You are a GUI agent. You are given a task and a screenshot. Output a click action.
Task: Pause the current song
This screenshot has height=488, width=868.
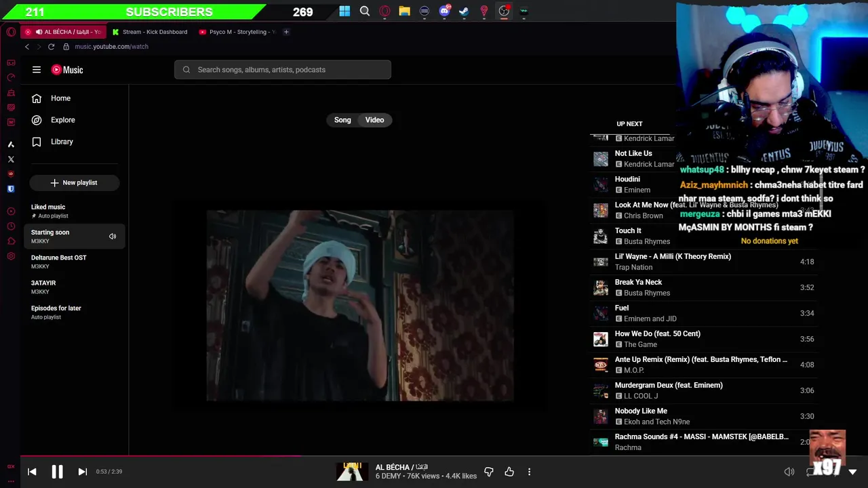point(57,472)
